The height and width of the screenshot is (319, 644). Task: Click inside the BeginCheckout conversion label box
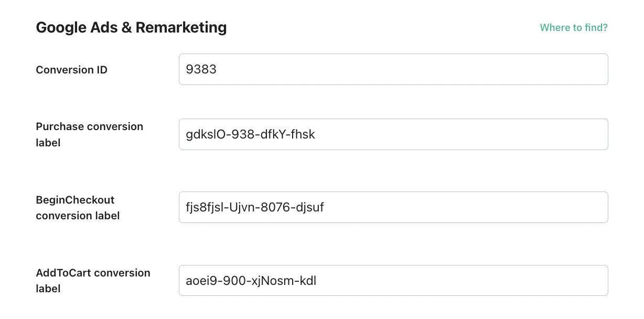pos(393,207)
